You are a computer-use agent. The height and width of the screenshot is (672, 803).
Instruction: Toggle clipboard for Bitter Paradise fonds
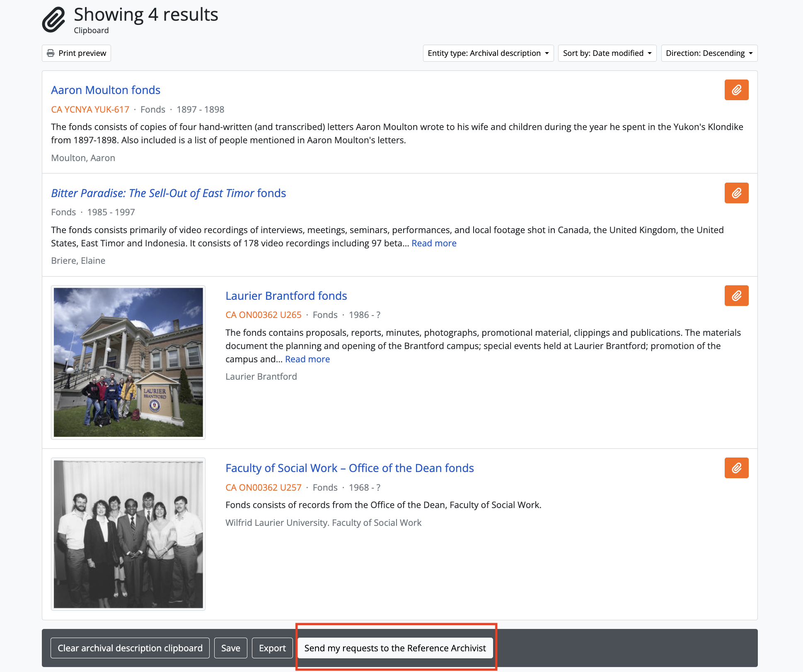736,193
